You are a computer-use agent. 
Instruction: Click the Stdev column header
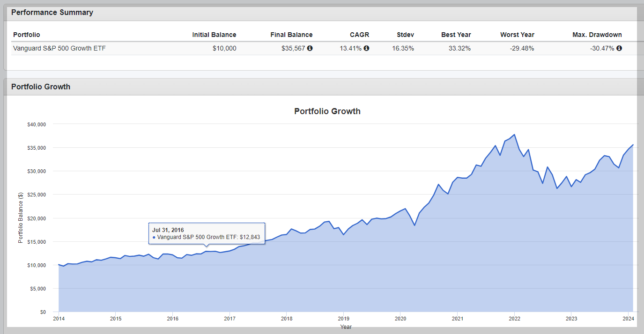(405, 35)
